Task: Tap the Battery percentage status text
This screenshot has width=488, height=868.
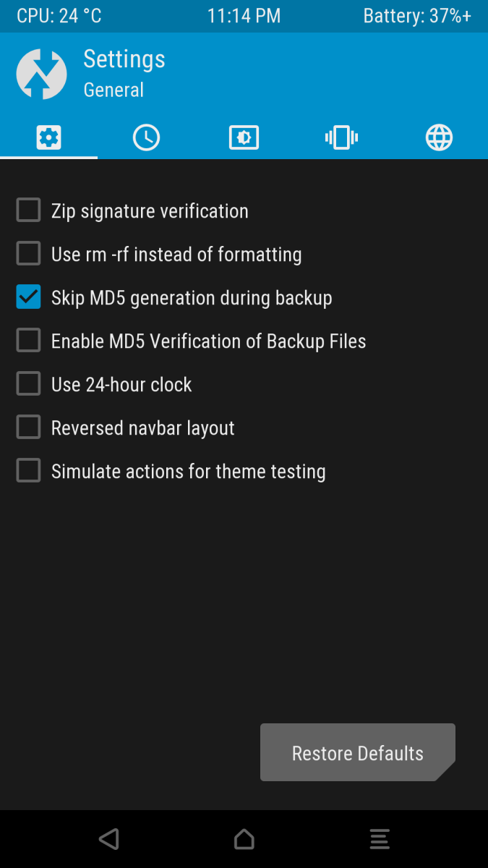Action: [417, 16]
